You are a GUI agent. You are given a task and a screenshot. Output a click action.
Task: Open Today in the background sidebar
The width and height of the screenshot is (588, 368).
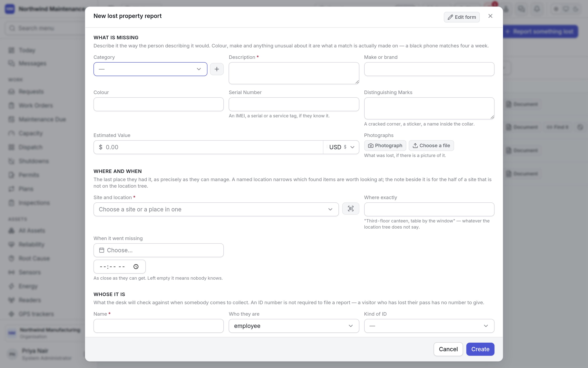27,50
